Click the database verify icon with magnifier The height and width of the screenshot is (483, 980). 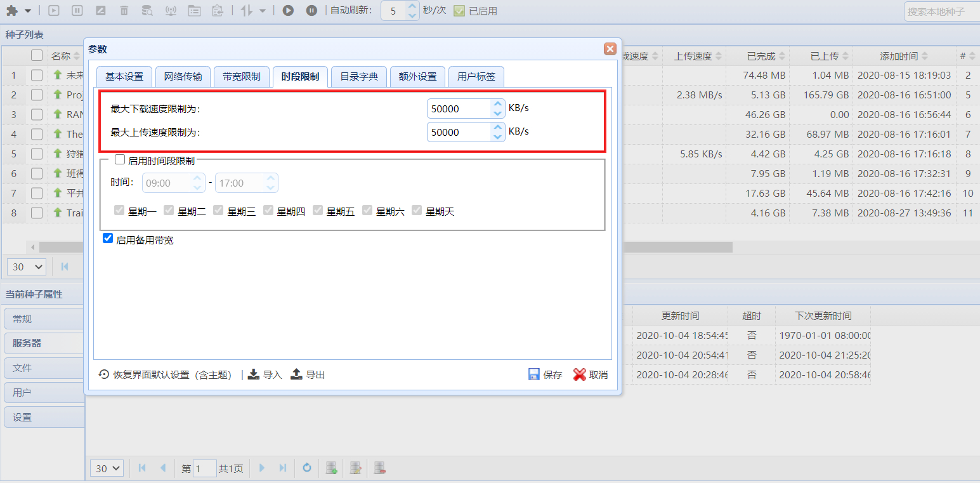coord(147,11)
